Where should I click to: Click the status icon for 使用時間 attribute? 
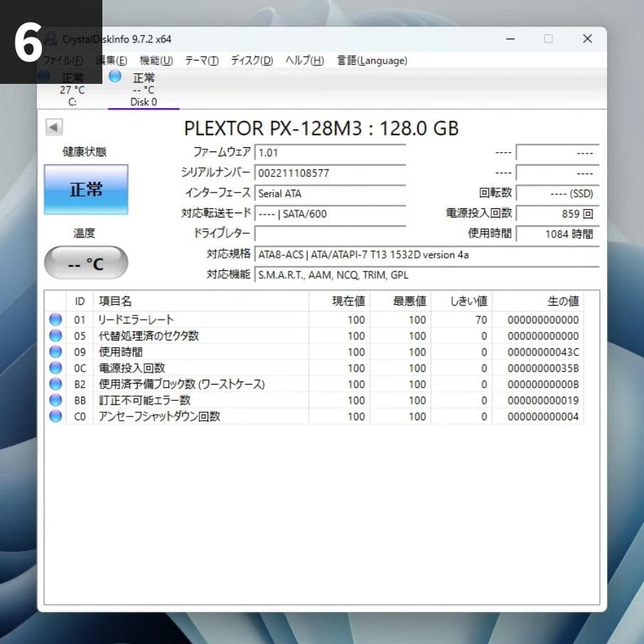click(x=55, y=352)
